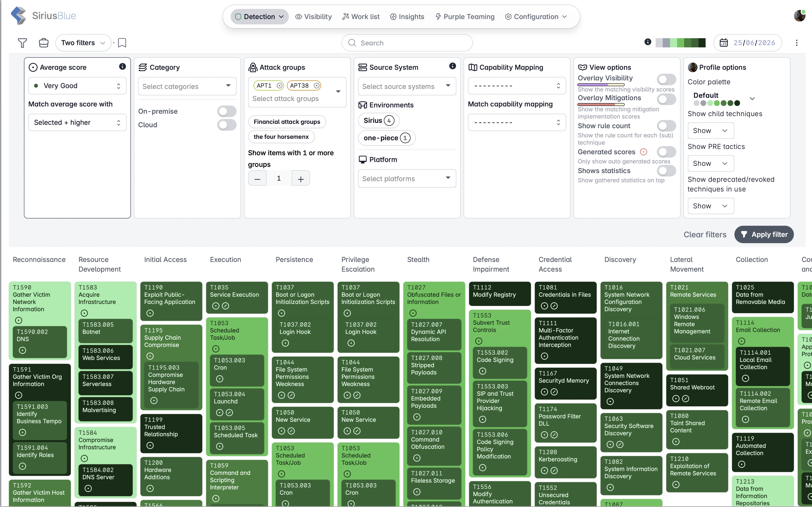The height and width of the screenshot is (507, 812).
Task: Click the Apply filter button
Action: pos(764,234)
